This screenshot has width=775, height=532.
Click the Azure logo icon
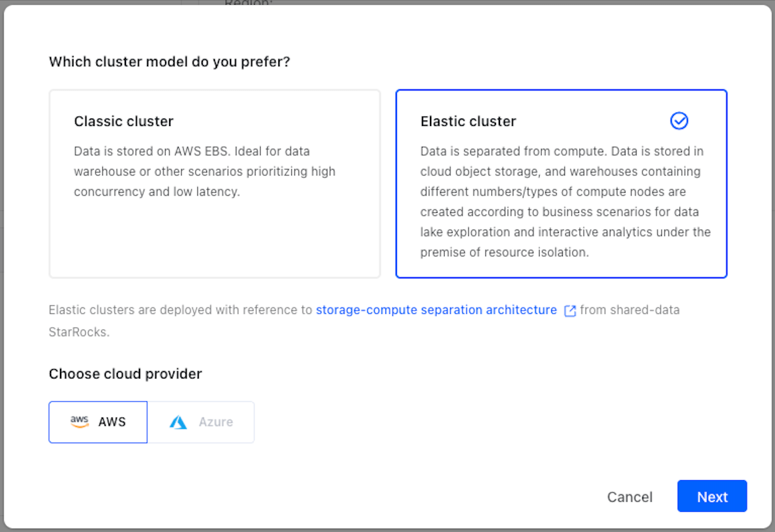[x=178, y=422]
